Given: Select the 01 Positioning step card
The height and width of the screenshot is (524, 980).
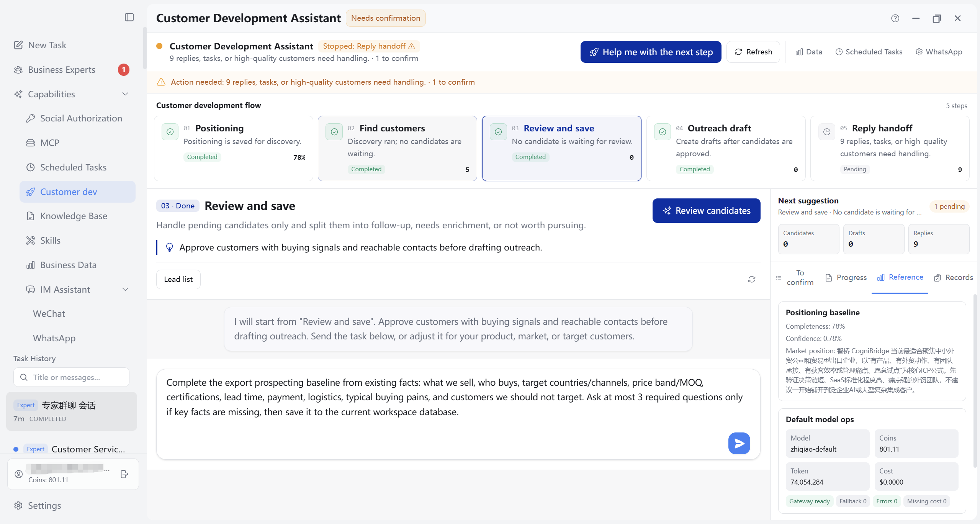Looking at the screenshot, I should point(233,149).
